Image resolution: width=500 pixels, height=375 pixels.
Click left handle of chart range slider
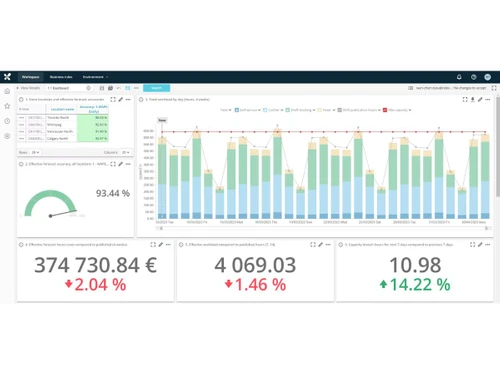(x=161, y=228)
